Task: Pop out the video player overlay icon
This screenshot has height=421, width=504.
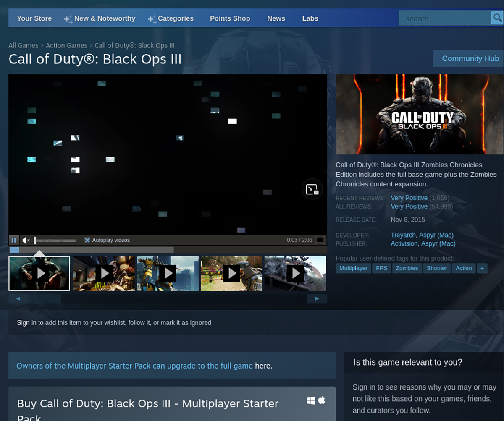Action: point(312,189)
